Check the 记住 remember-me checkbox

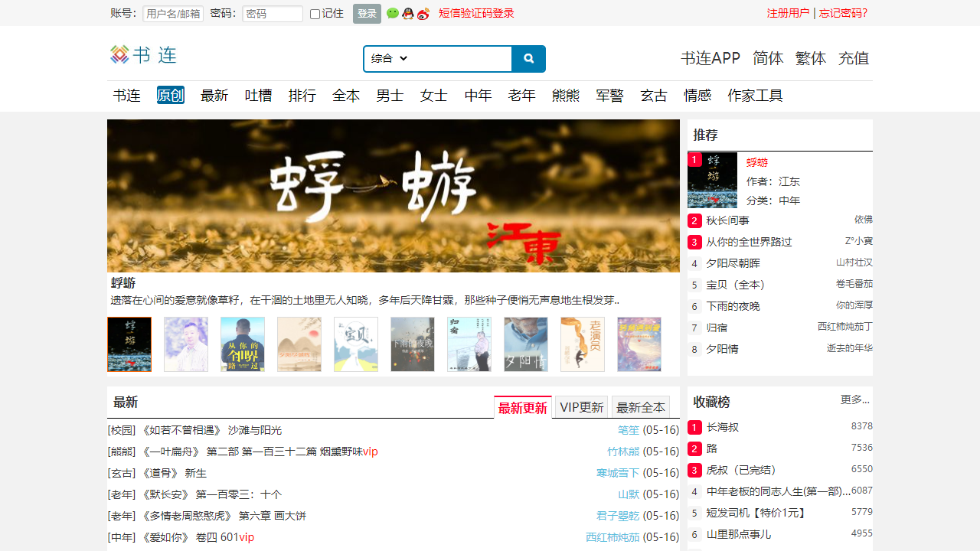pyautogui.click(x=315, y=14)
